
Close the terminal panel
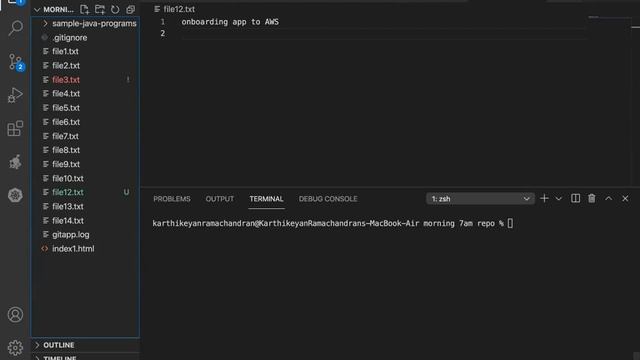click(x=625, y=199)
